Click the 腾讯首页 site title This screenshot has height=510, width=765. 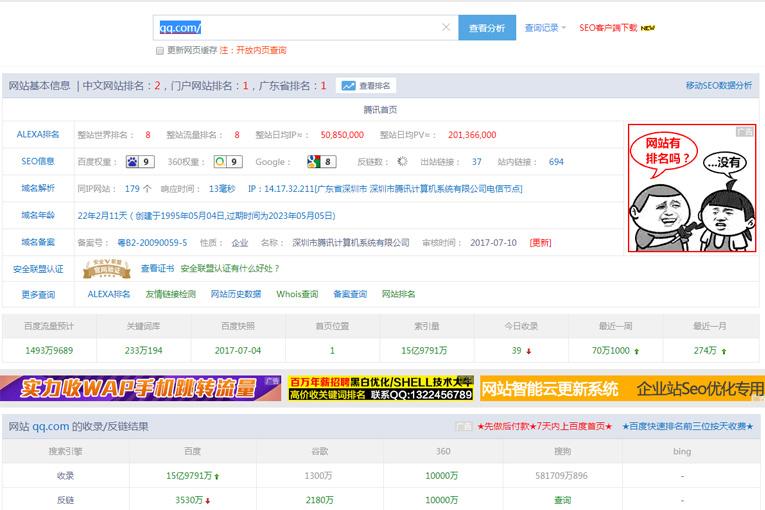380,110
